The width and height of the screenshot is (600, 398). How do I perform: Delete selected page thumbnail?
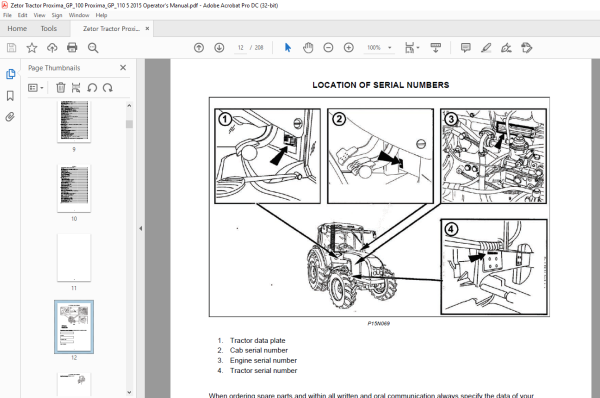(x=60, y=88)
